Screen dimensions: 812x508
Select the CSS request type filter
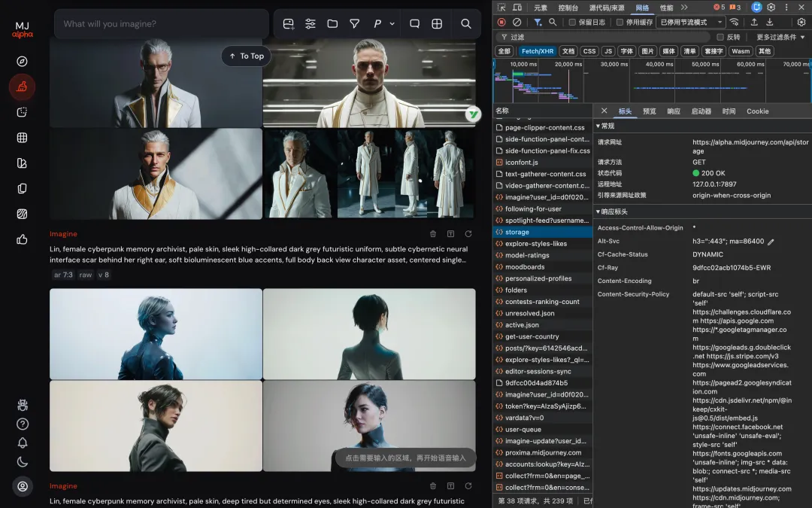tap(589, 51)
